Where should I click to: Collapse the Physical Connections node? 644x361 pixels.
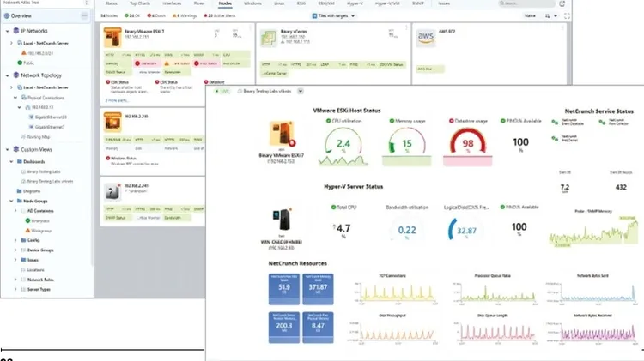[x=15, y=98]
